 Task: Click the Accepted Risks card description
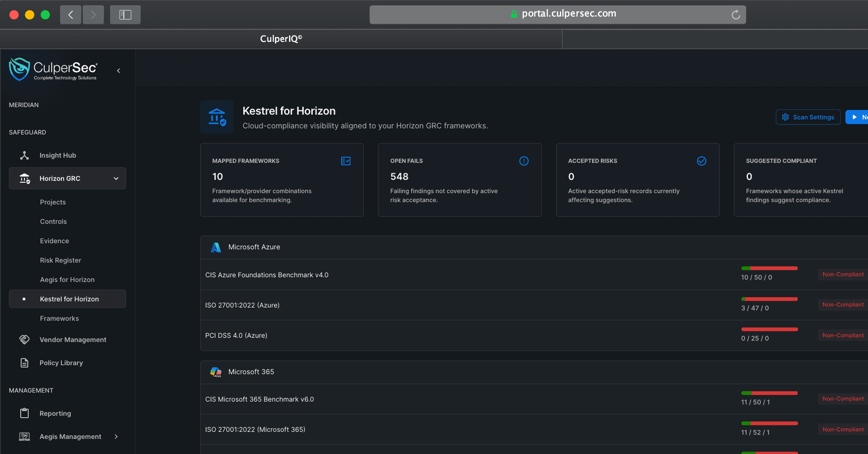[624, 196]
